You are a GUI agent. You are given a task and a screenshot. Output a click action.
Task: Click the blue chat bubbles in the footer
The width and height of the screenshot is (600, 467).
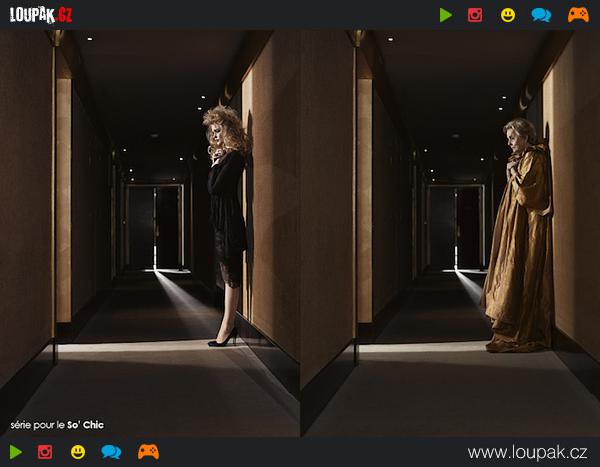click(111, 452)
